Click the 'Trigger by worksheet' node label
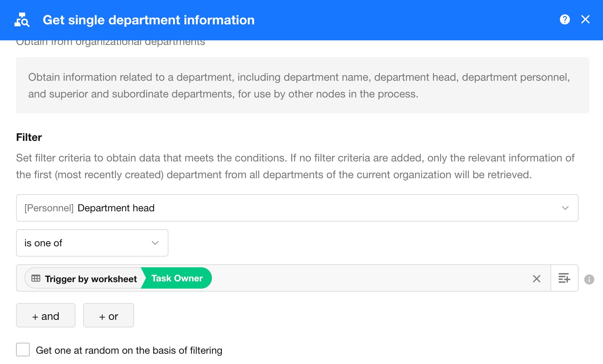This screenshot has height=364, width=603. [91, 279]
